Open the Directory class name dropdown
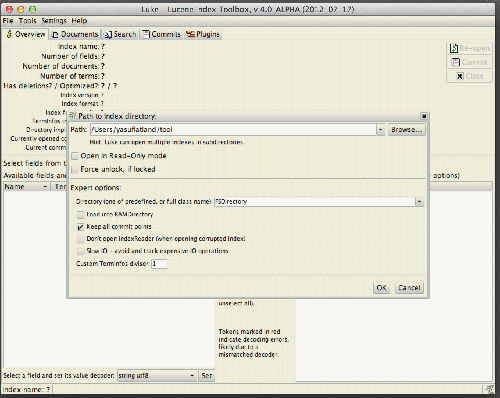The width and height of the screenshot is (500, 398). click(420, 202)
